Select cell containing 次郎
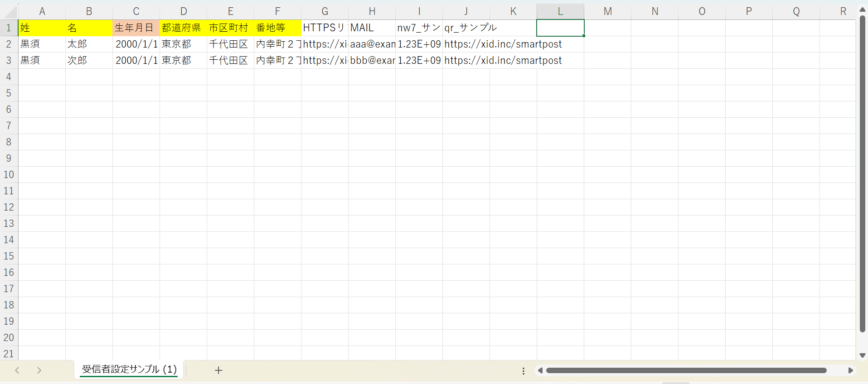 click(x=89, y=60)
